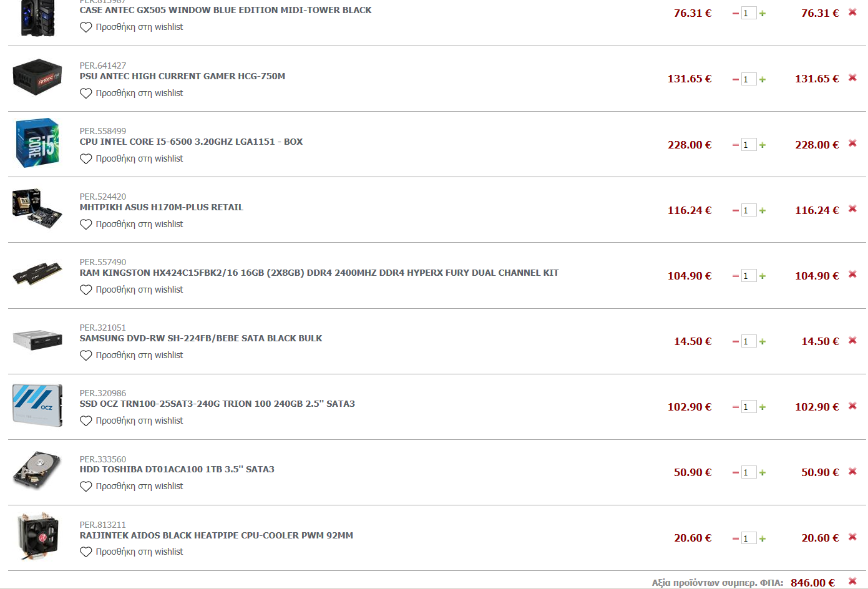Decrease quantity of the HDD Toshiba DT01ACA100
This screenshot has height=589, width=868.
(x=735, y=473)
